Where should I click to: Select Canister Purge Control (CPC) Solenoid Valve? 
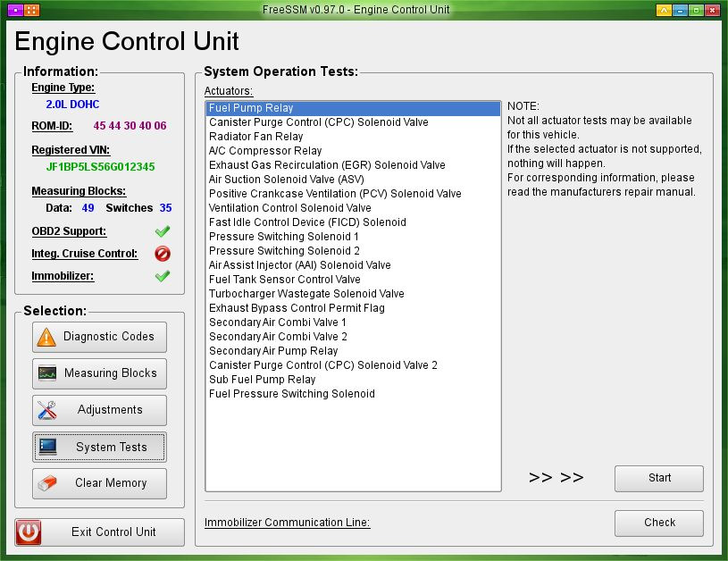point(353,122)
